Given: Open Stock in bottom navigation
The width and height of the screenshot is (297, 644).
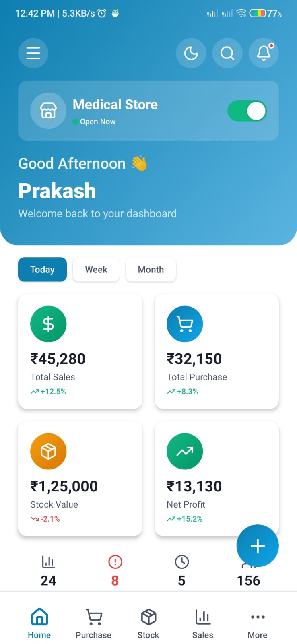Looking at the screenshot, I should 148,623.
